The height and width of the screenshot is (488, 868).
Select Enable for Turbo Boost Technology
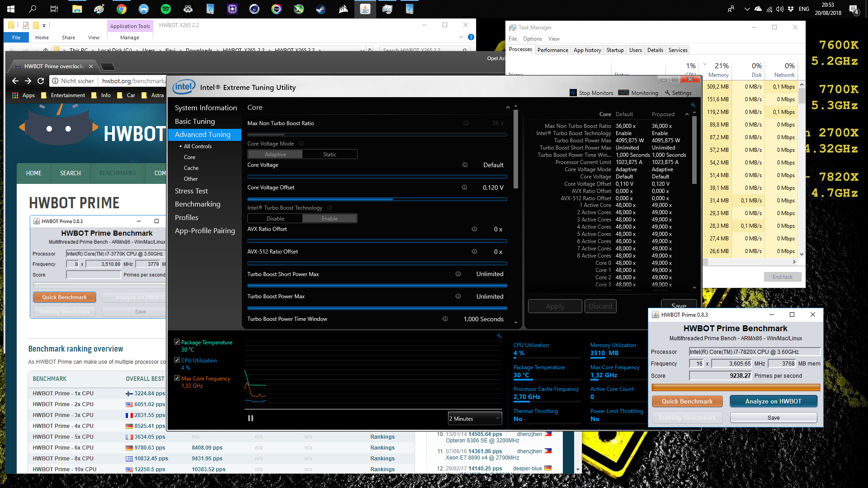click(330, 219)
